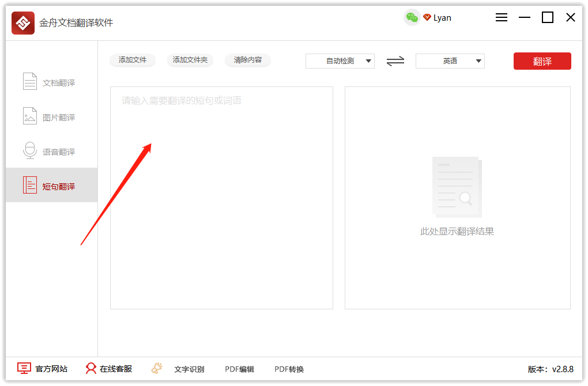Open the 自动检测 source language dropdown

coord(340,61)
